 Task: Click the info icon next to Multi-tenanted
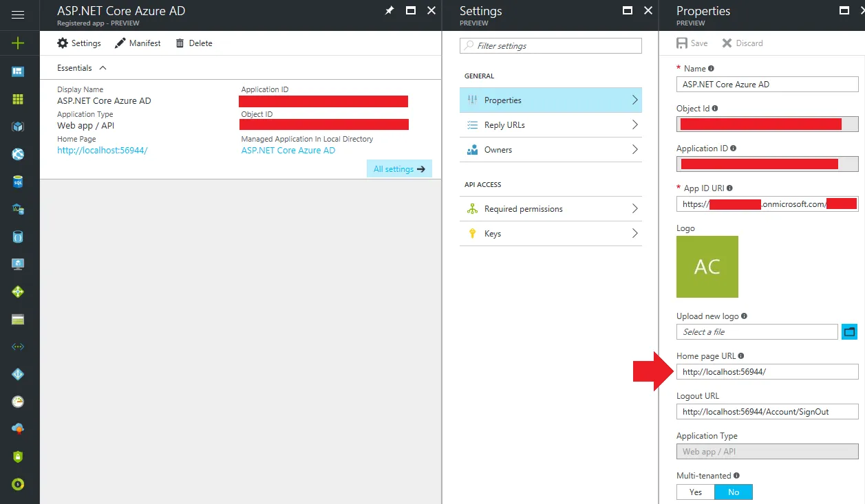click(x=737, y=476)
